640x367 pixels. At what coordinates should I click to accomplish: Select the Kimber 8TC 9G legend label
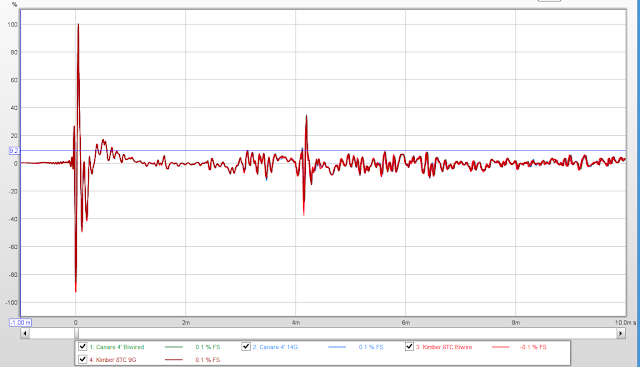coord(113,360)
